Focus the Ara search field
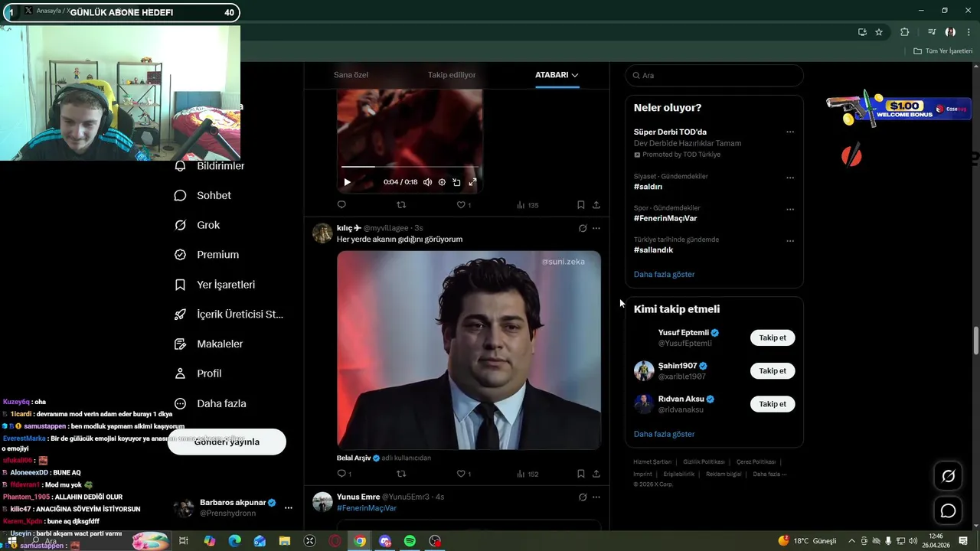 pyautogui.click(x=714, y=75)
